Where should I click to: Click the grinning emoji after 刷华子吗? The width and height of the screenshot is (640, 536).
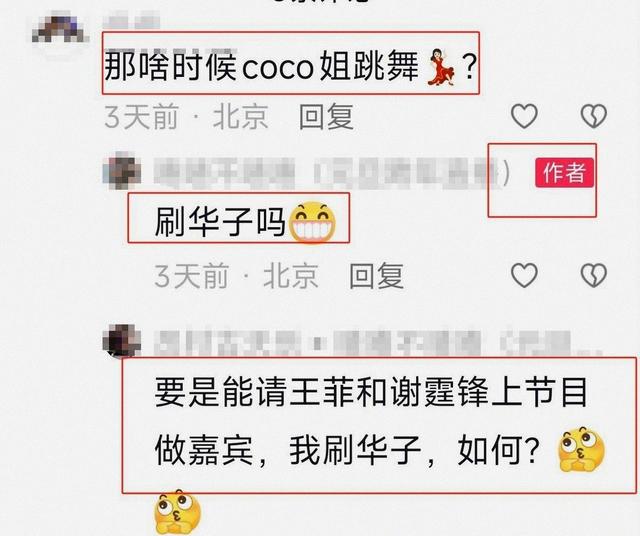pyautogui.click(x=313, y=222)
